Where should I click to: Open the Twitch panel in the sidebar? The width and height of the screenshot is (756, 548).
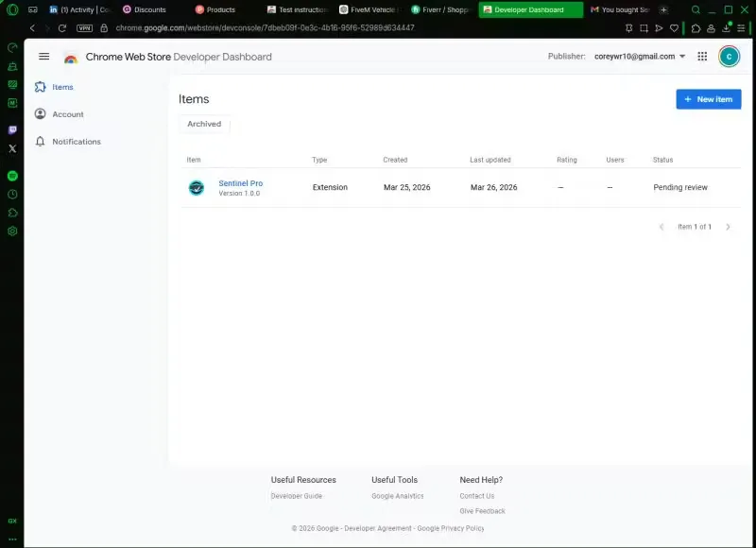point(12,130)
